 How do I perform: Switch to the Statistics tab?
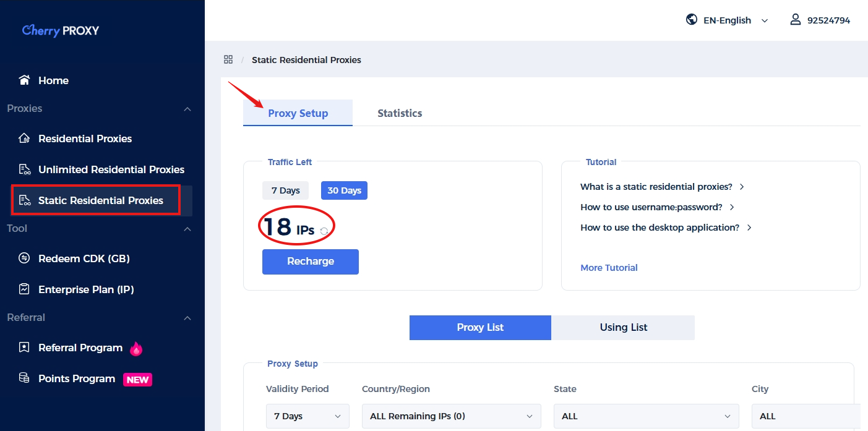click(x=400, y=113)
